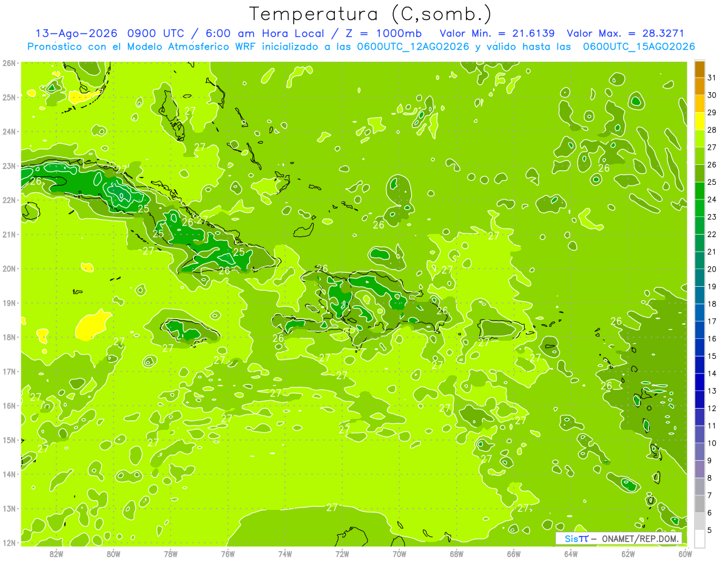Click the 'Temperatura (C,somb.)' chart title
Screen dimensions: 728x562
371,15
